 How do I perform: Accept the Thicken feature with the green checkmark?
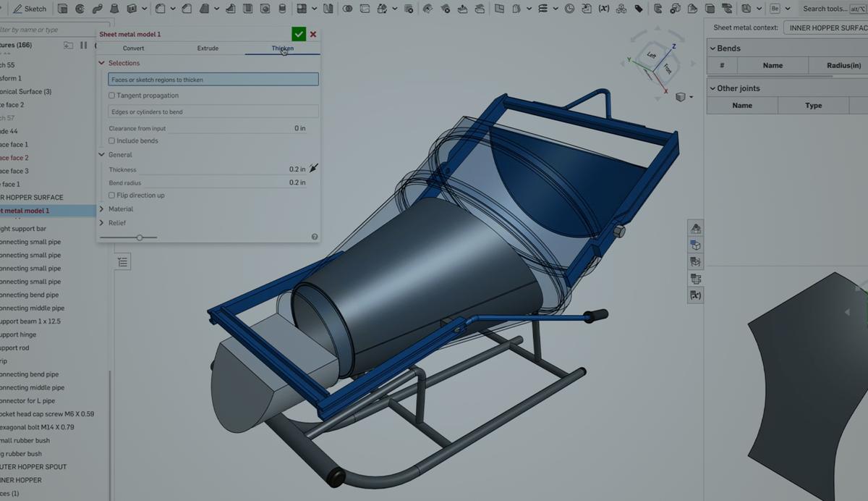click(x=298, y=33)
